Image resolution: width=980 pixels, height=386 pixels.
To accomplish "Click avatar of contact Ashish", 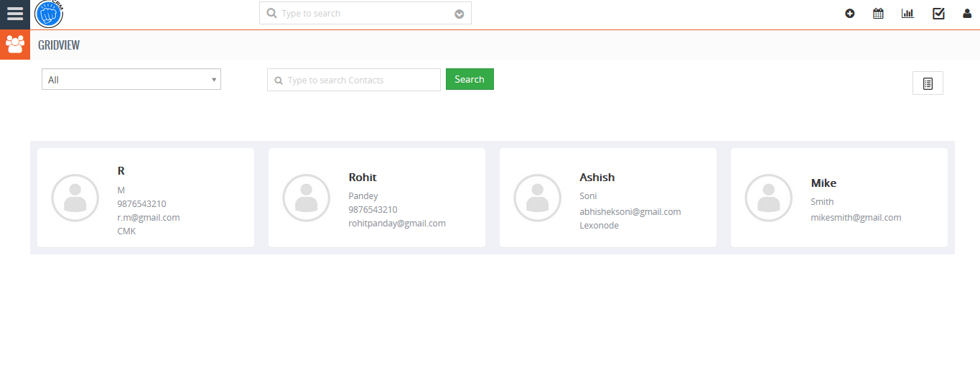I will point(538,198).
